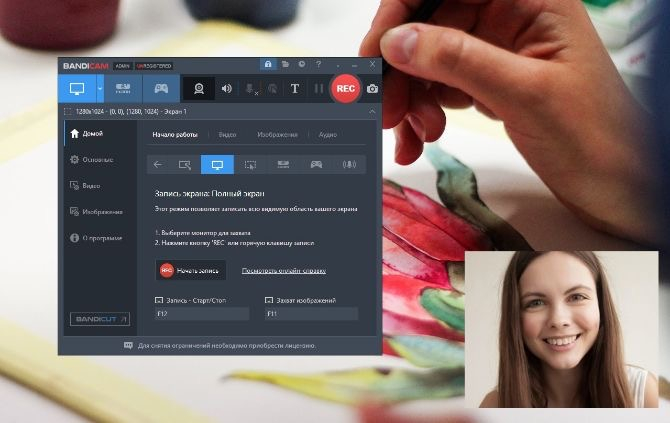Image resolution: width=670 pixels, height=423 pixels.
Task: Open the output folder icon in title bar
Action: click(285, 65)
